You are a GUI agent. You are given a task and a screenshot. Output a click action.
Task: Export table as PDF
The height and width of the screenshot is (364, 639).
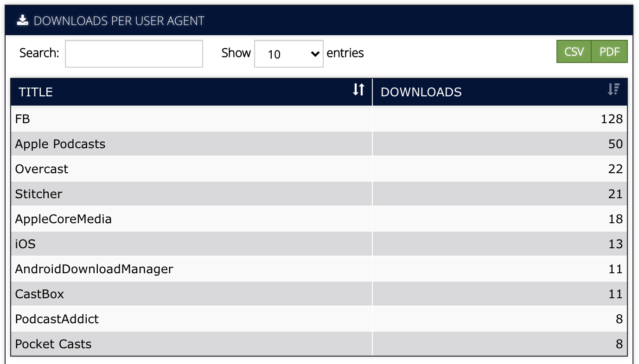click(609, 52)
